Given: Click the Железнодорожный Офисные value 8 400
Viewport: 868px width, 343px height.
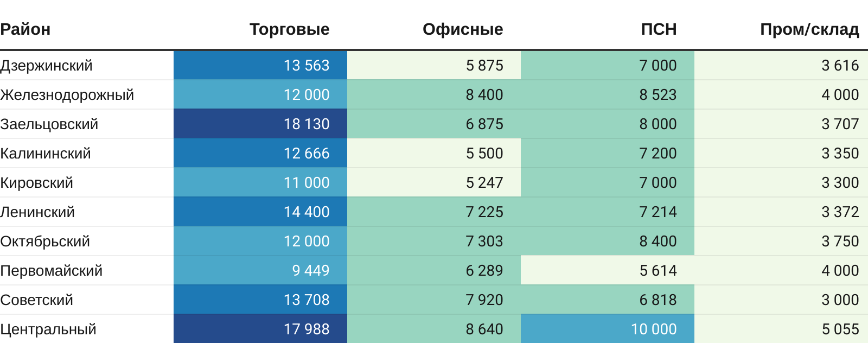Looking at the screenshot, I should tap(484, 95).
